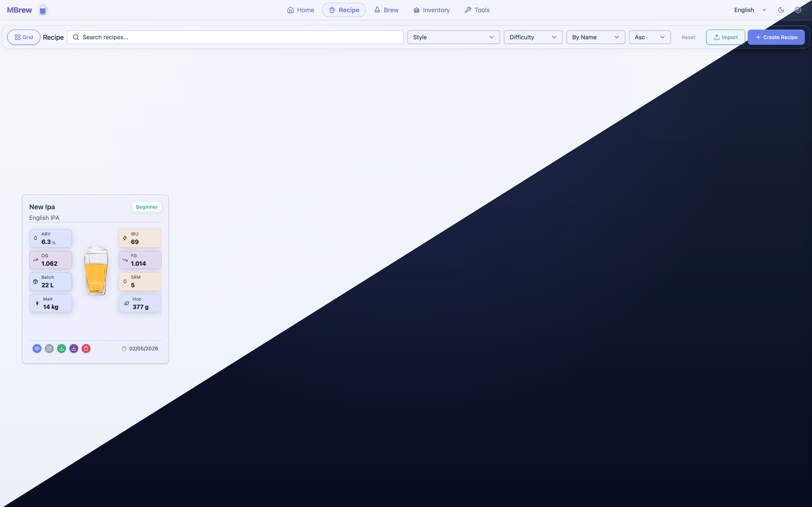Screen dimensions: 812x507
Task: Click the MBrew beer mug logo
Action: coord(43,10)
